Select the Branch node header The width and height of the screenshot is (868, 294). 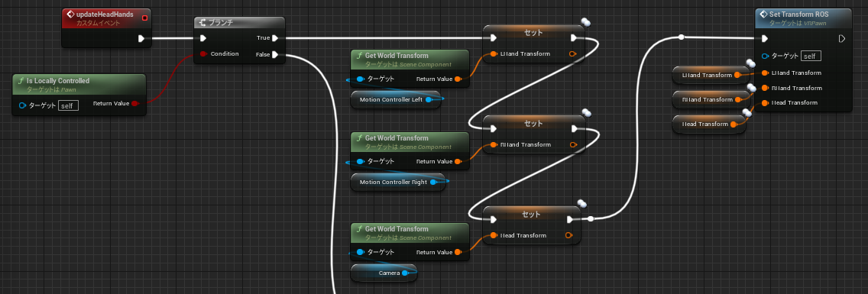coord(239,23)
